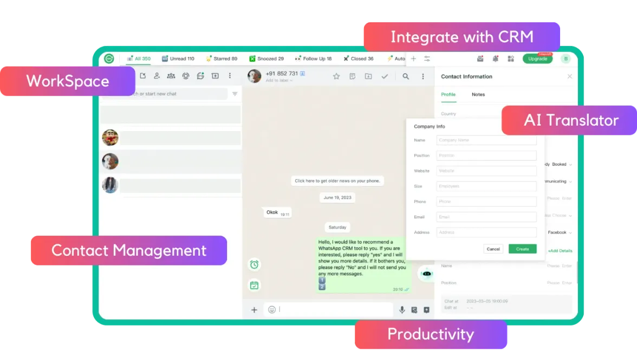Click the search icon in chat header
This screenshot has width=637, height=364.
point(406,76)
